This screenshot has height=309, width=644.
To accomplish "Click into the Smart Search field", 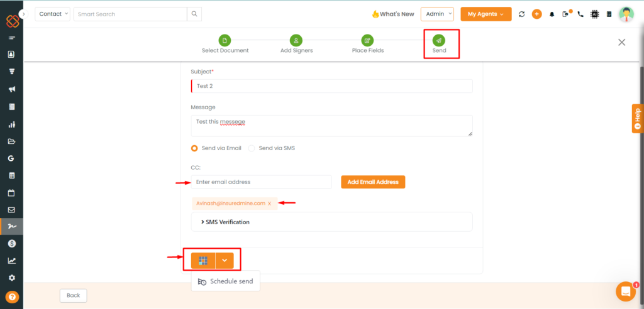I will 130,14.
